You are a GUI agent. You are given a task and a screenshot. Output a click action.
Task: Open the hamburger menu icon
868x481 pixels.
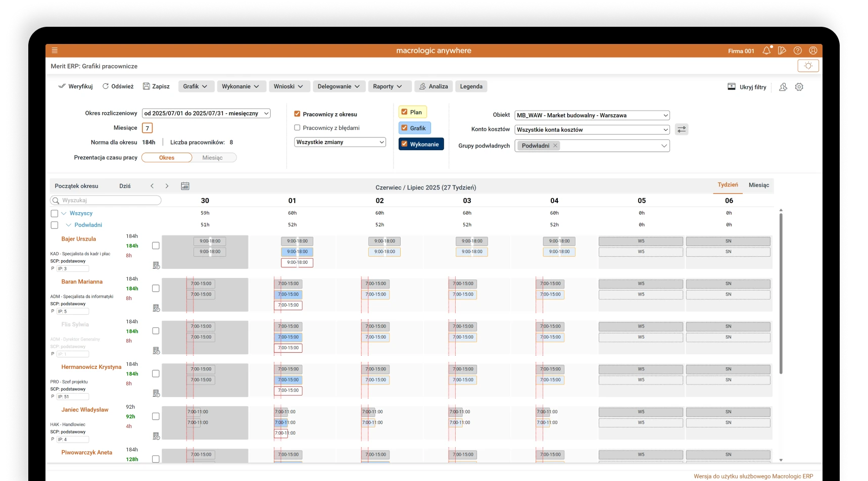tap(55, 51)
